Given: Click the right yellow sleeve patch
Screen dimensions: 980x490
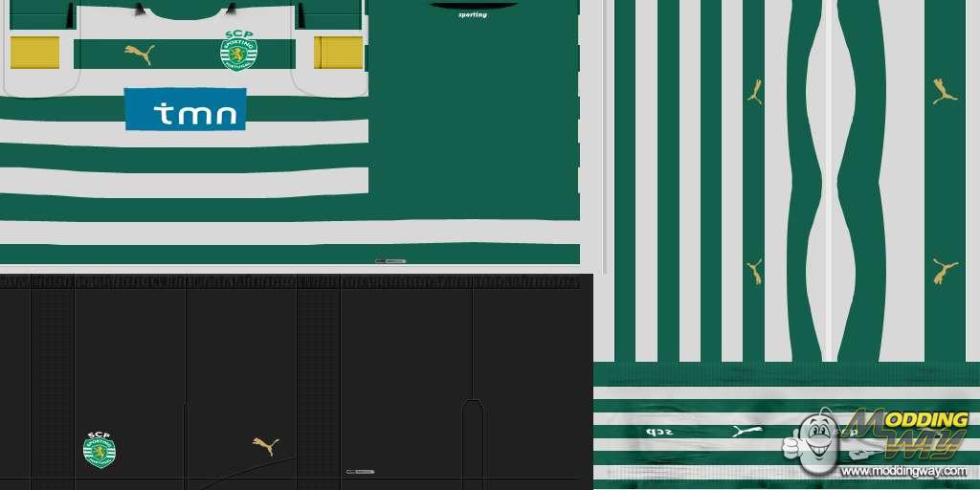Looking at the screenshot, I should pos(339,53).
